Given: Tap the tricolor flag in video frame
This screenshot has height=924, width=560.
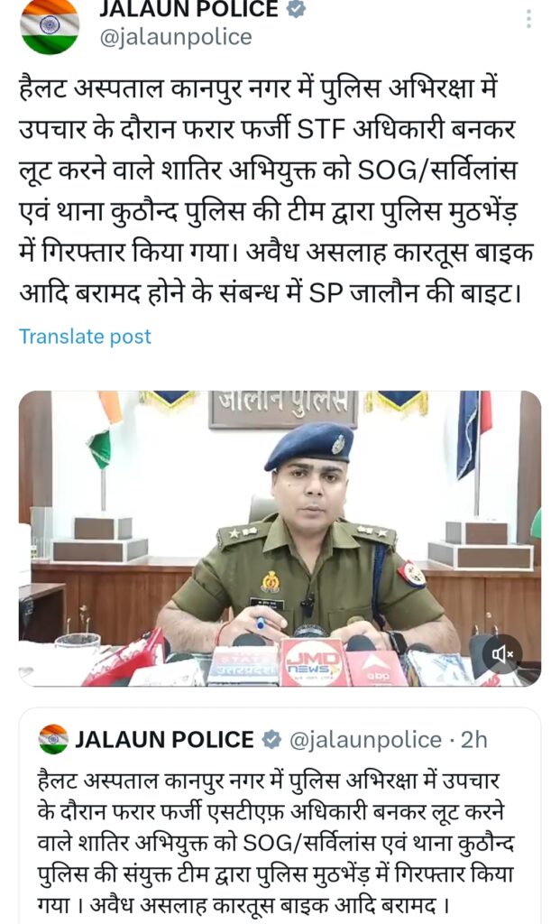Looking at the screenshot, I should coord(105,429).
